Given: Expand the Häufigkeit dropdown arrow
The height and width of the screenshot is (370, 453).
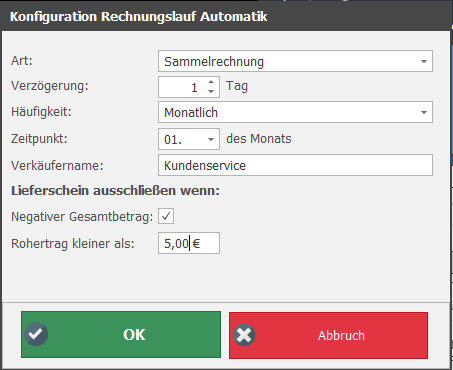Looking at the screenshot, I should point(424,112).
